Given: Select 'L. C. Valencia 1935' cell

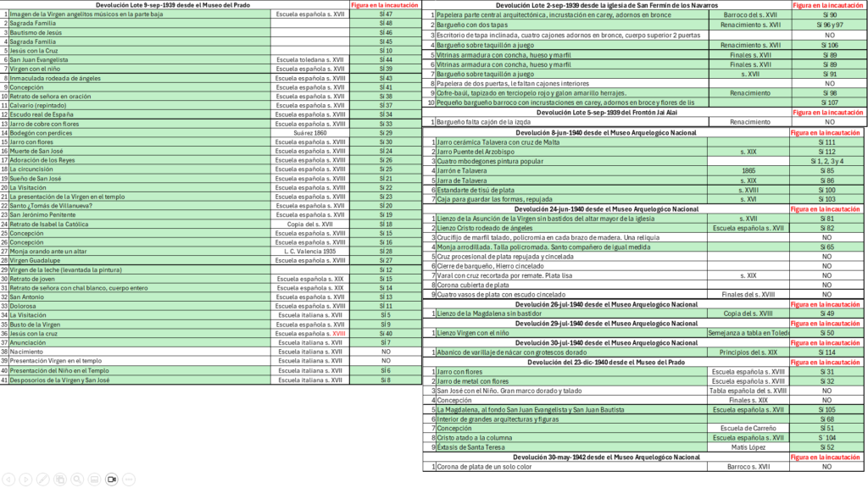Looking at the screenshot, I should coord(310,251).
